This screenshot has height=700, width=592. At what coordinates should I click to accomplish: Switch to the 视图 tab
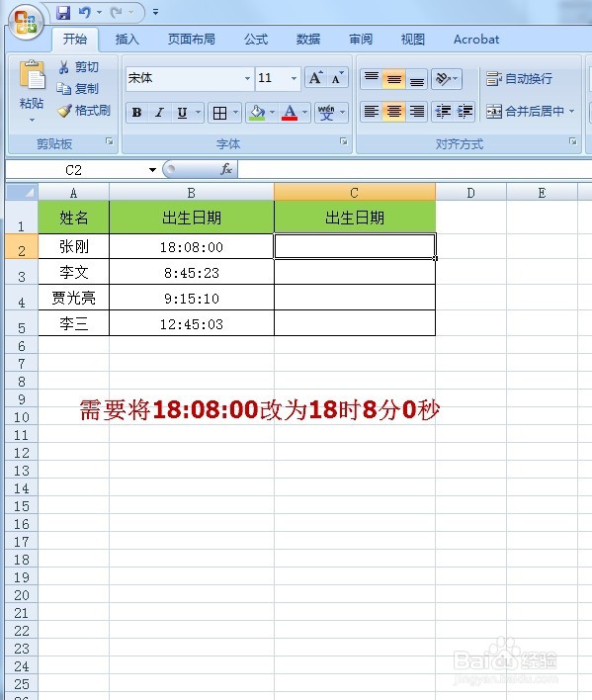pyautogui.click(x=413, y=40)
